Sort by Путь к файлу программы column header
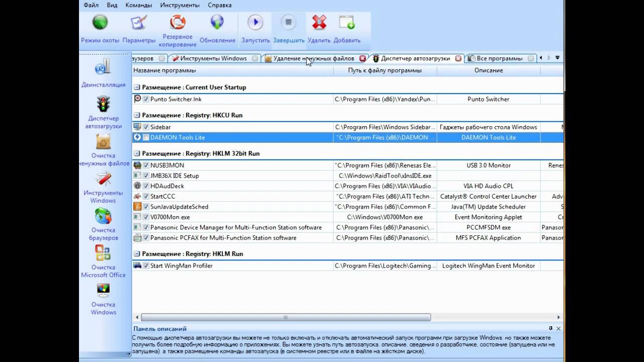The height and width of the screenshot is (362, 644). tap(385, 70)
